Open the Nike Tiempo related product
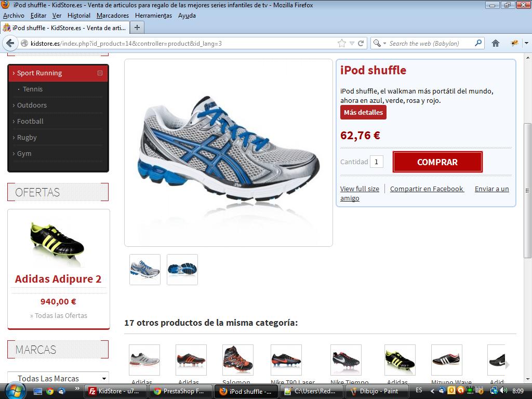 [x=345, y=360]
